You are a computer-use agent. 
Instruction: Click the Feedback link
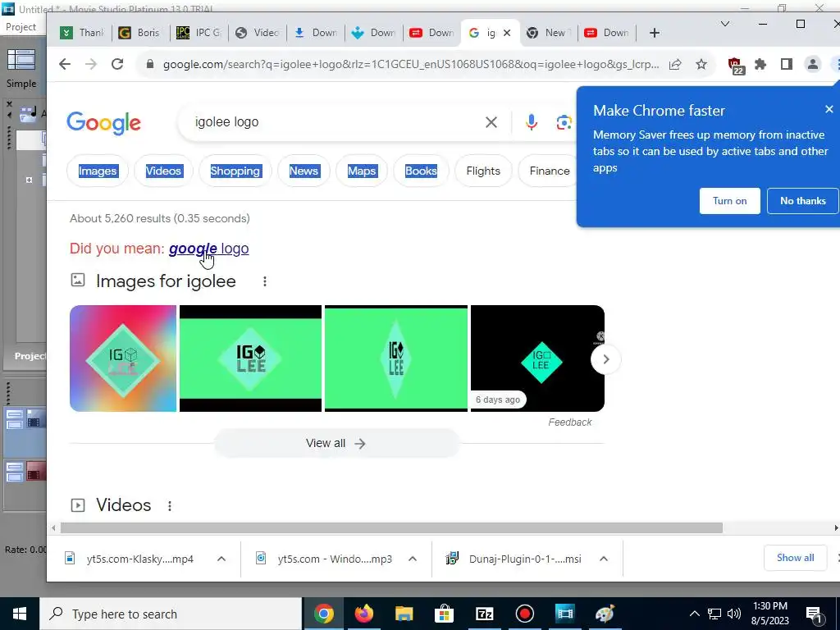click(x=570, y=422)
